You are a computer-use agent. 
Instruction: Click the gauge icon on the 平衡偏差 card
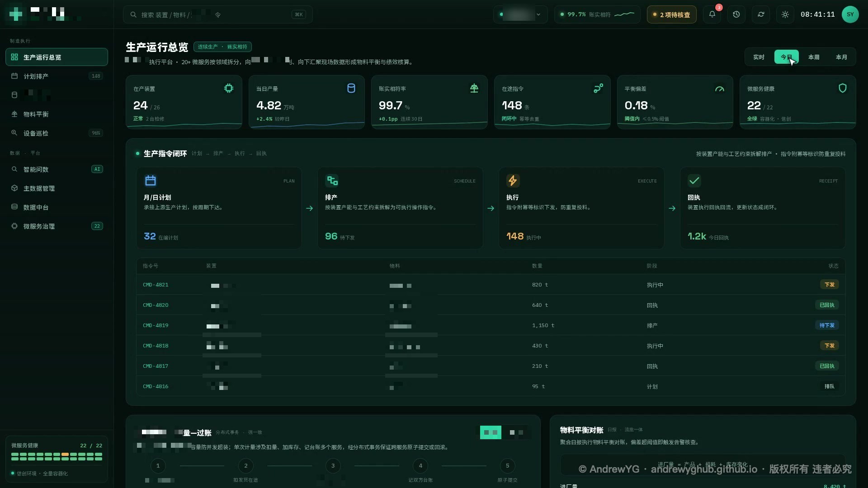[720, 89]
